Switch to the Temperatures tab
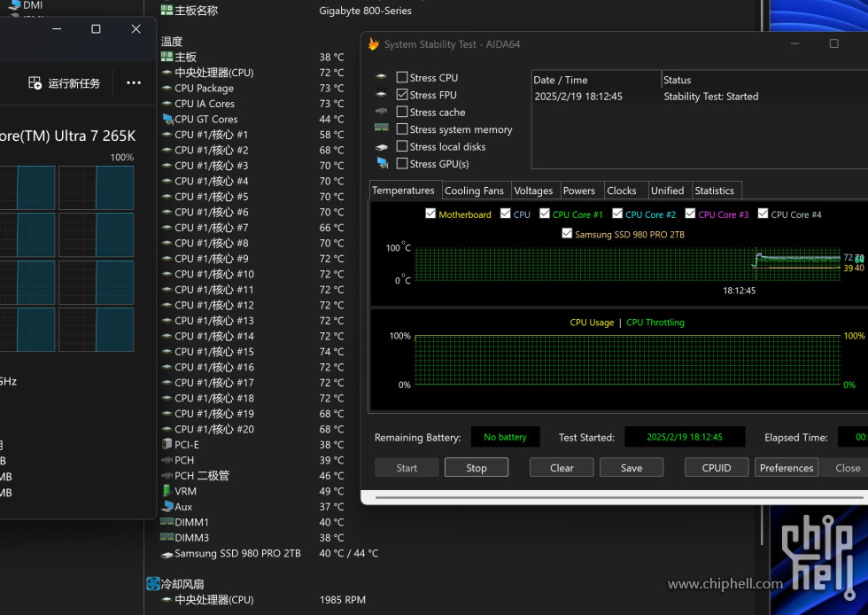This screenshot has height=615, width=868. (404, 190)
